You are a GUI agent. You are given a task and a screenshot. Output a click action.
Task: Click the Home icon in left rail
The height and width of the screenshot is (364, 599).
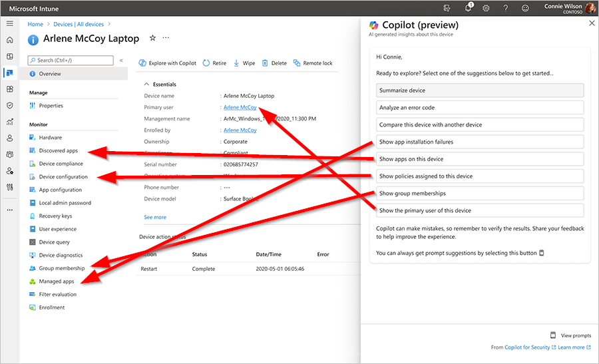[x=10, y=40]
